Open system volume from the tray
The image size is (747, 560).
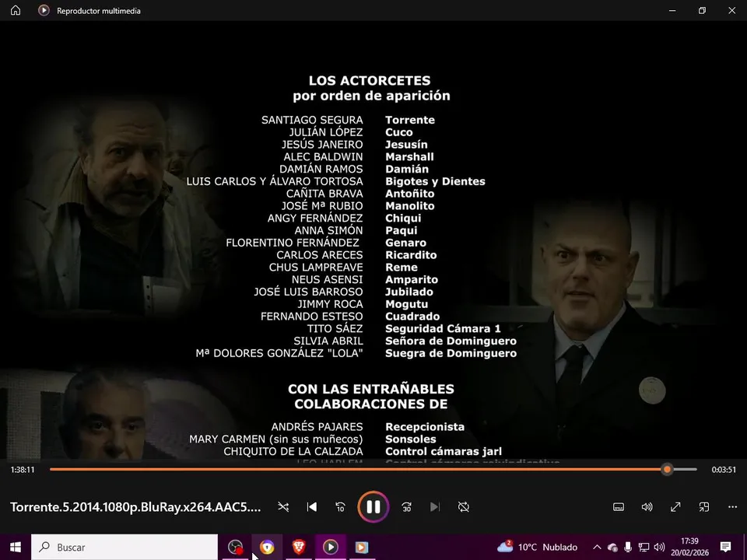659,547
